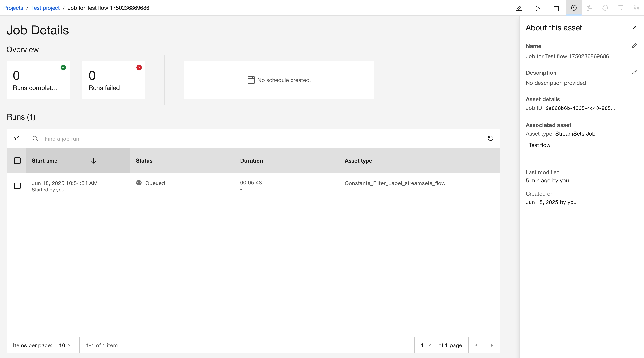Screen dimensions: 644x358
Task: Open the apps grid icon at top right
Action: pos(636,8)
